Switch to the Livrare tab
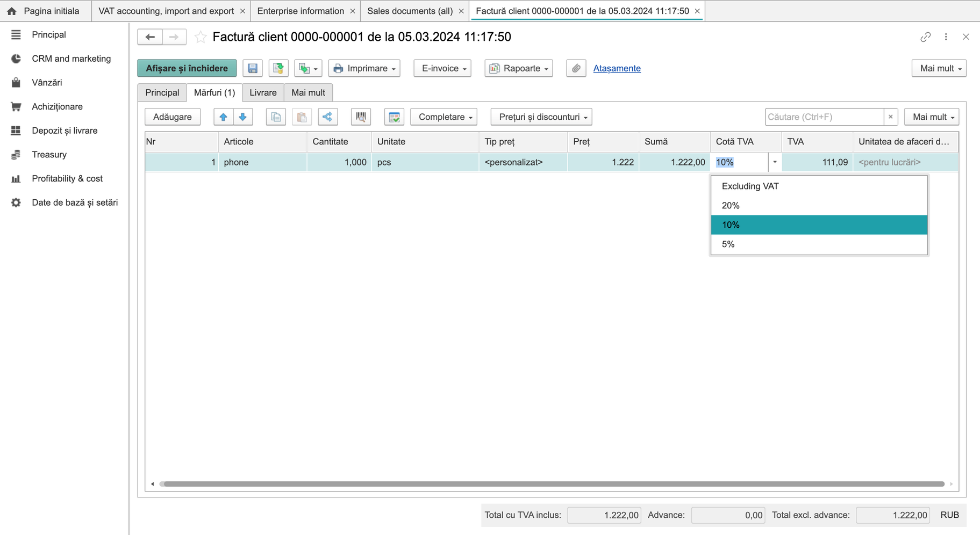Screen dimensions: 980x535 (263, 92)
